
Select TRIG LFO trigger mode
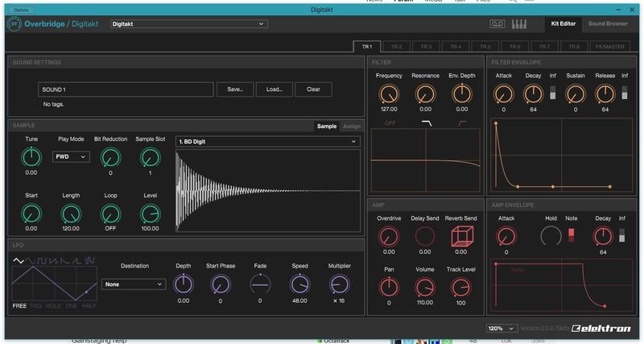pos(35,306)
